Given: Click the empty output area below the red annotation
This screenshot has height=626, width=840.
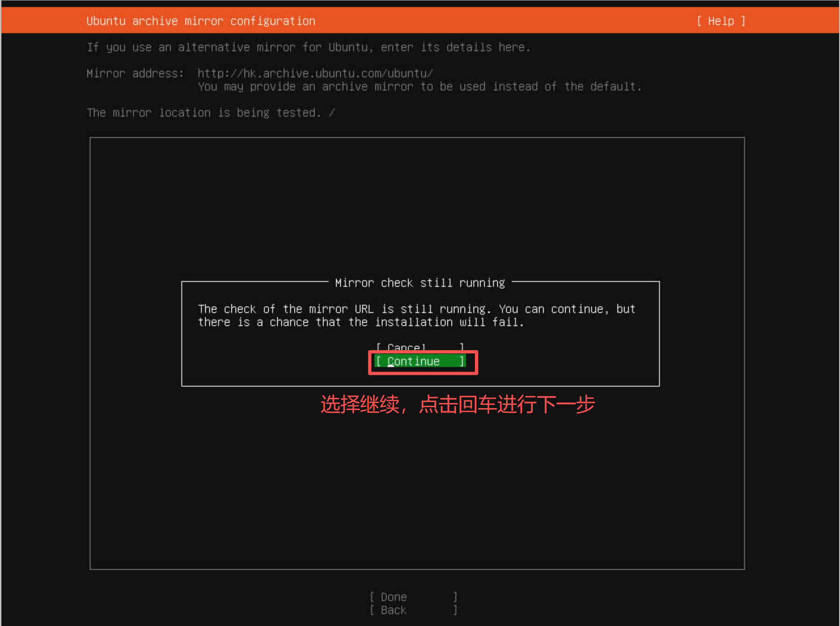Looking at the screenshot, I should click(417, 491).
